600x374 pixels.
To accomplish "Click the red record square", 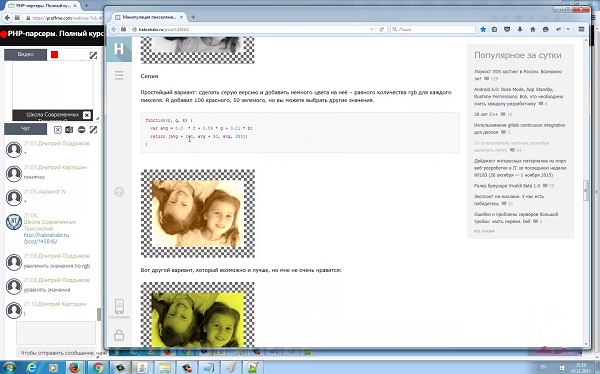I will 54,55.
